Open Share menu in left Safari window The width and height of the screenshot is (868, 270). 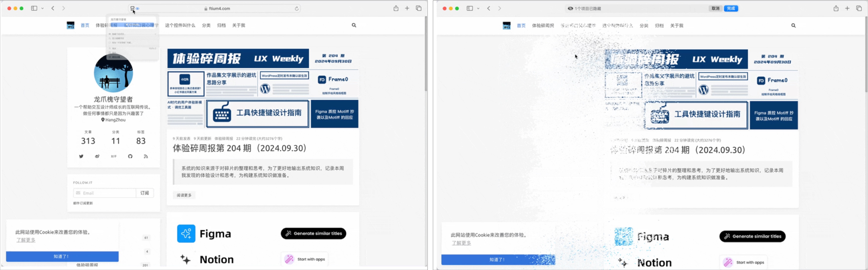tap(396, 8)
